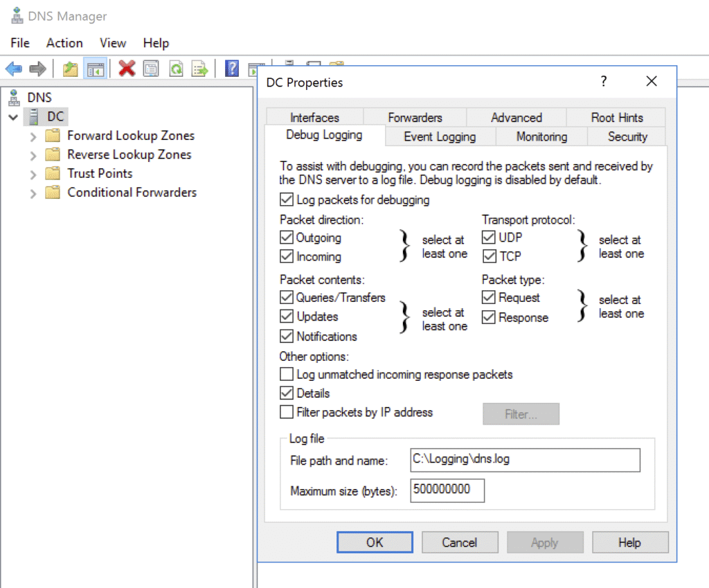This screenshot has width=709, height=588.
Task: Switch to the Event Logging tab
Action: point(440,137)
